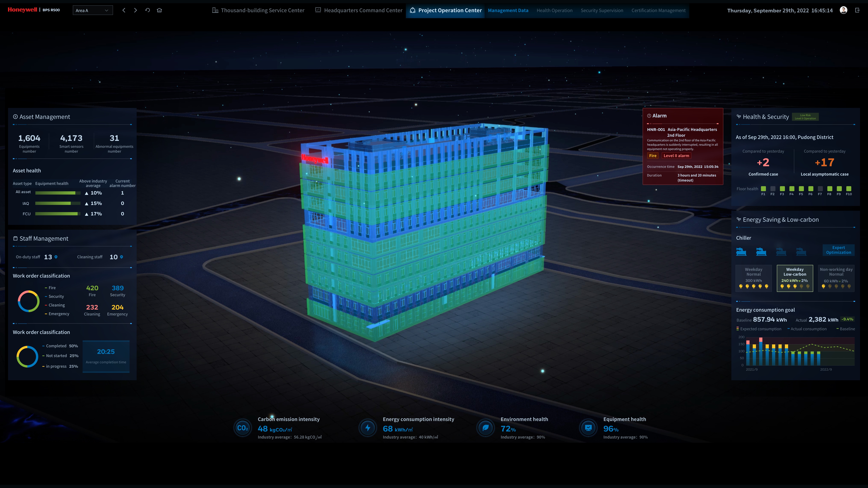
Task: Select the first chiller icon under Energy Saving
Action: click(x=741, y=252)
